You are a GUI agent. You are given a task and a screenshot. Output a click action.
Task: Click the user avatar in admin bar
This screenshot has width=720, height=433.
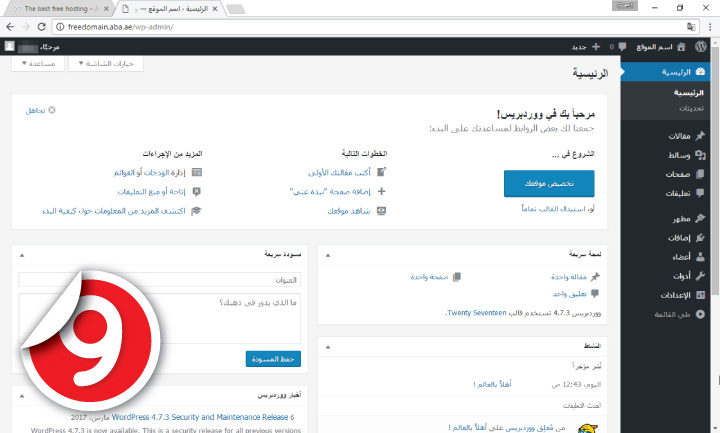(x=10, y=46)
